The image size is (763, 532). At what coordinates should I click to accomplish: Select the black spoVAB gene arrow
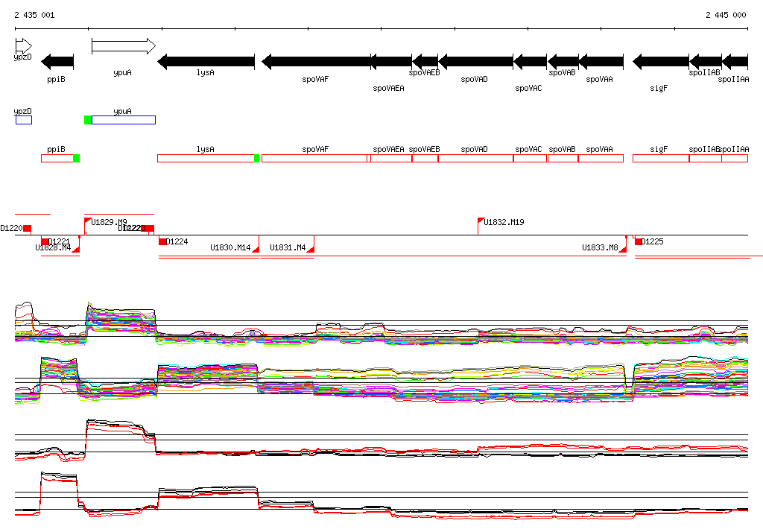coord(563,62)
